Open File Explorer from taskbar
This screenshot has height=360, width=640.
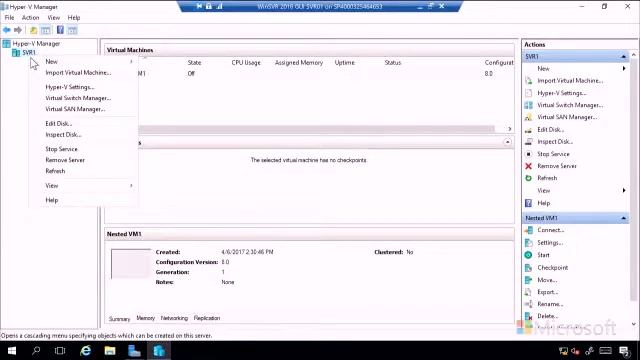pos(110,351)
